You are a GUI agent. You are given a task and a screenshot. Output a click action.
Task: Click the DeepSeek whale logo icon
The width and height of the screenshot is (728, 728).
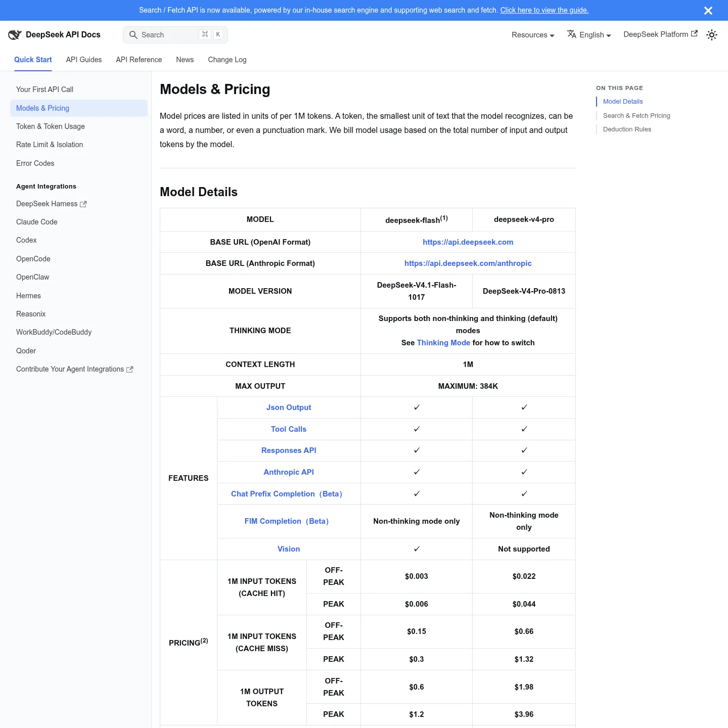(15, 34)
